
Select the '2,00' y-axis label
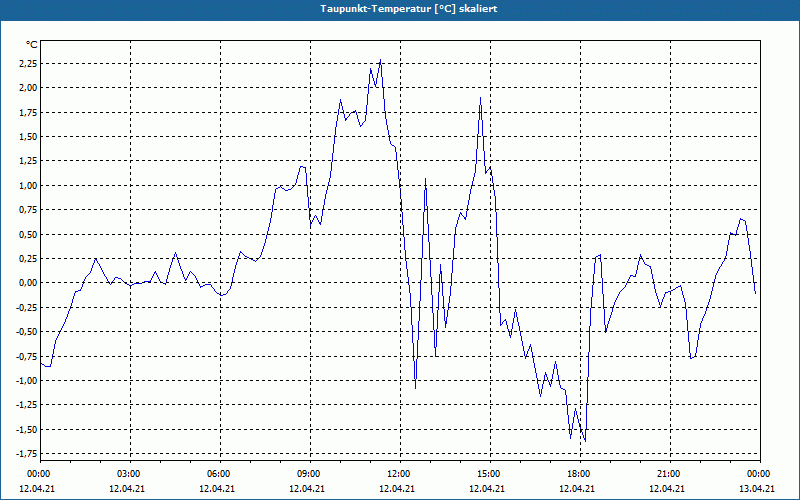click(29, 88)
